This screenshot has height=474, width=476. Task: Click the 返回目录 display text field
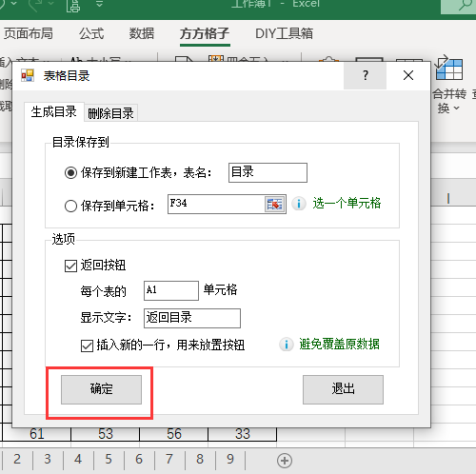coord(192,318)
